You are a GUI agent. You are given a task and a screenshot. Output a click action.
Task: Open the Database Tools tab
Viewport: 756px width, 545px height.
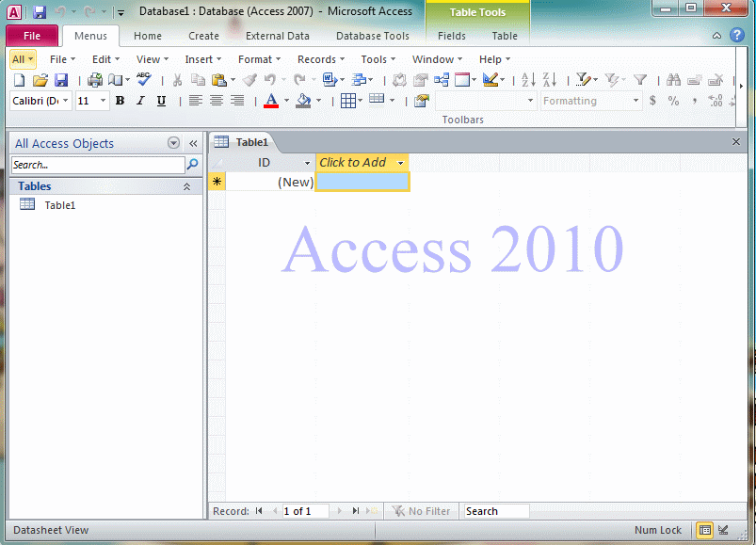pos(373,36)
